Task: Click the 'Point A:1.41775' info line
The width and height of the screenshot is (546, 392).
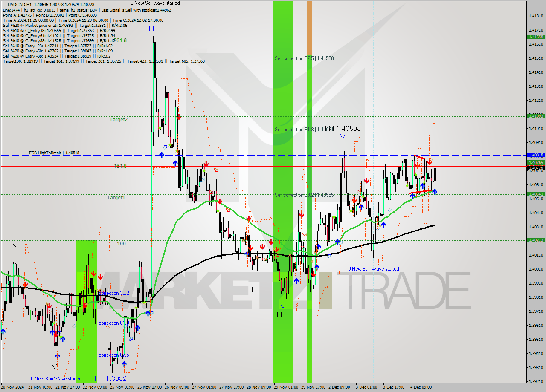Action: tap(51, 15)
